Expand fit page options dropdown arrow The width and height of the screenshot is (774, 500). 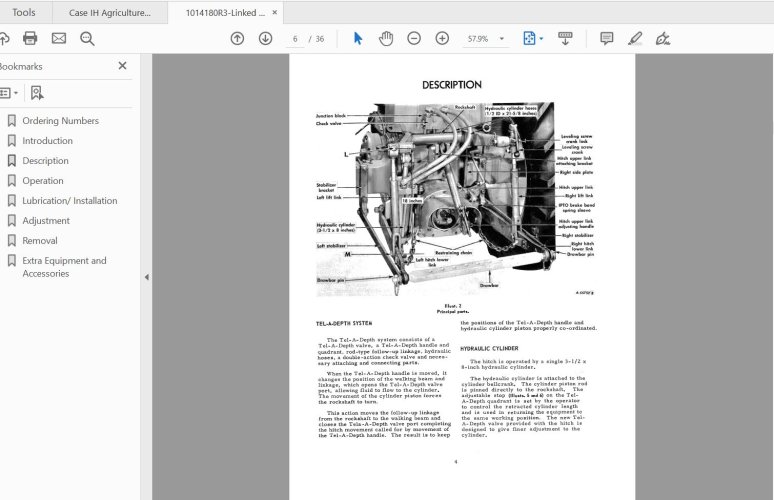[542, 38]
